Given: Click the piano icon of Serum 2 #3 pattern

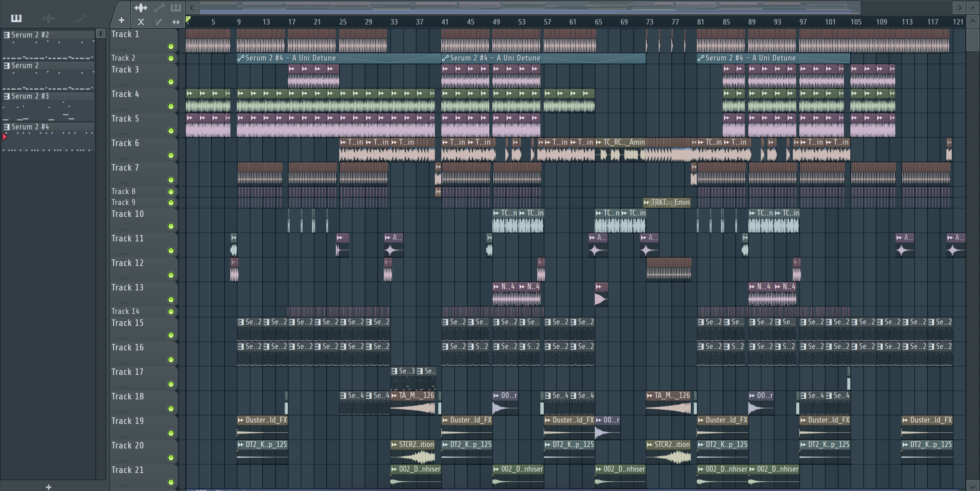Looking at the screenshot, I should (x=6, y=96).
